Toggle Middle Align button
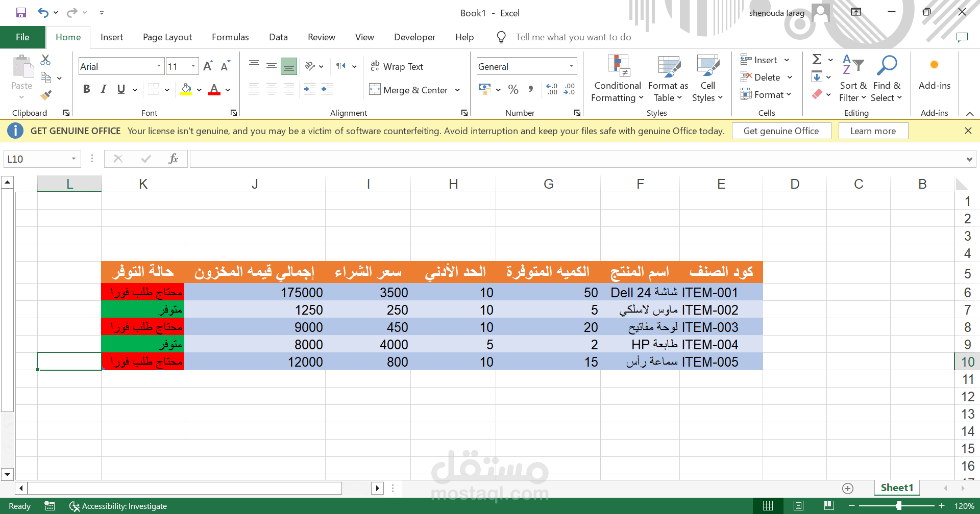The image size is (980, 514). tap(272, 66)
